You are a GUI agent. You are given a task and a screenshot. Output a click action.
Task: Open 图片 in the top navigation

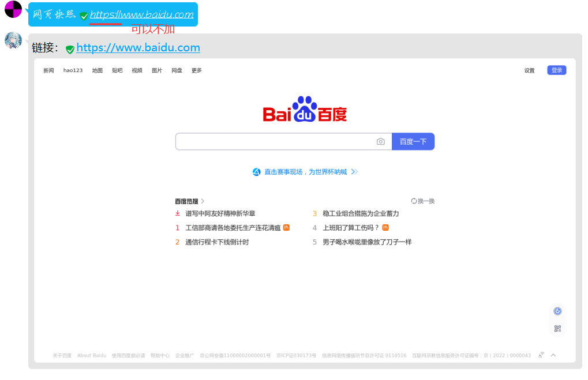coord(157,70)
